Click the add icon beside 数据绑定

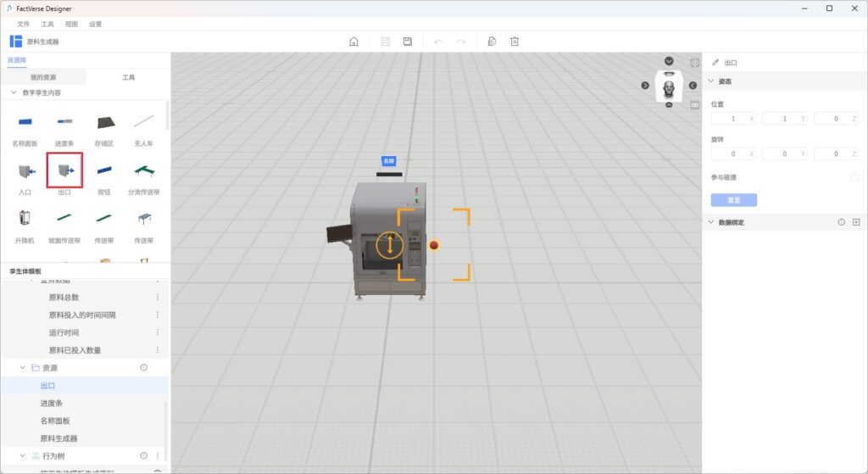856,222
